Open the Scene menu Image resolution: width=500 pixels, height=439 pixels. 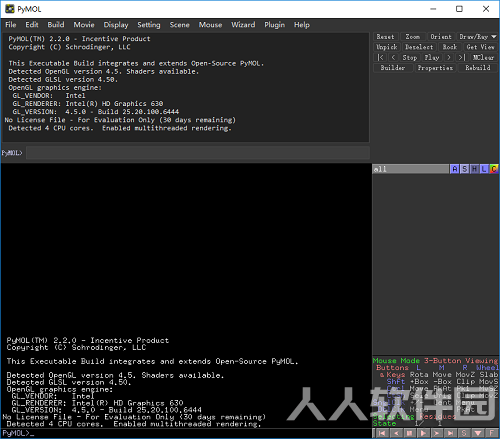tap(179, 25)
